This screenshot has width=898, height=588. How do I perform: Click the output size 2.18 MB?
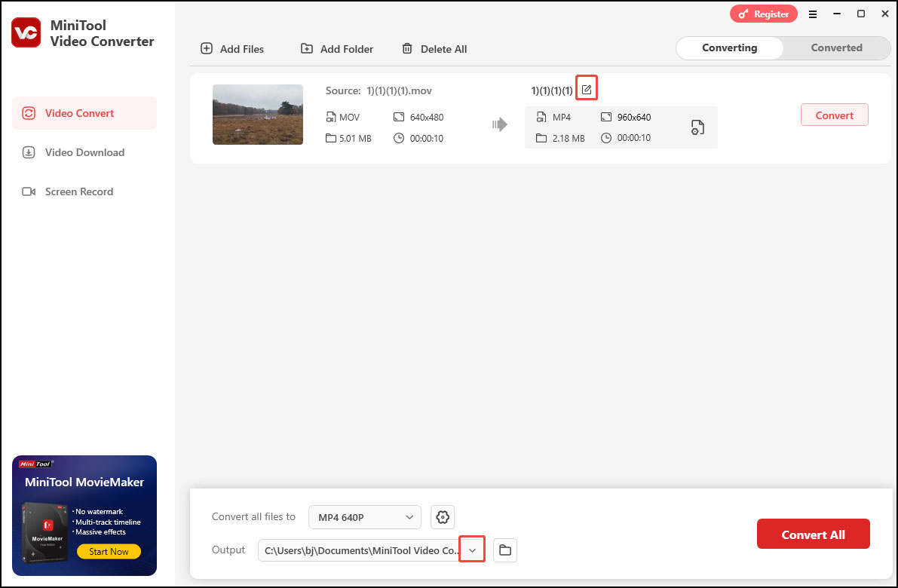(x=569, y=138)
